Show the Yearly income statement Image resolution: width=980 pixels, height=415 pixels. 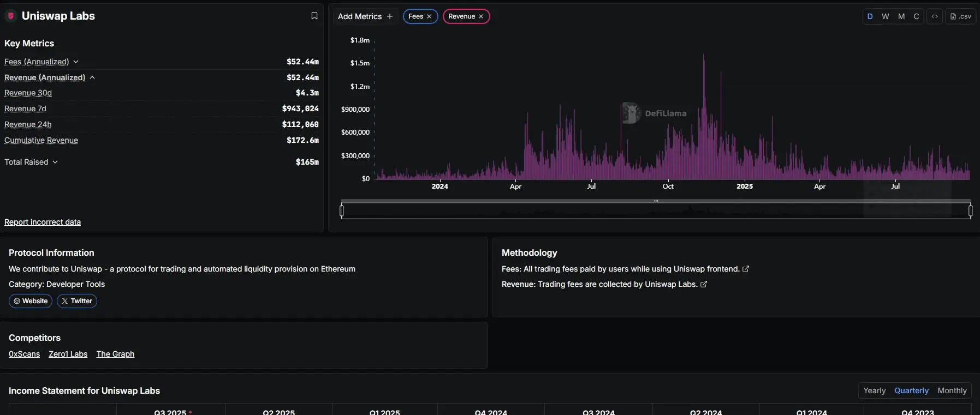pyautogui.click(x=875, y=390)
